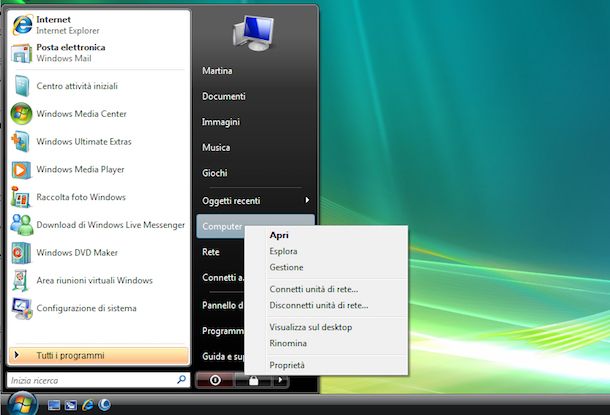
Task: Click Computer entry in Start menu
Action: [222, 226]
